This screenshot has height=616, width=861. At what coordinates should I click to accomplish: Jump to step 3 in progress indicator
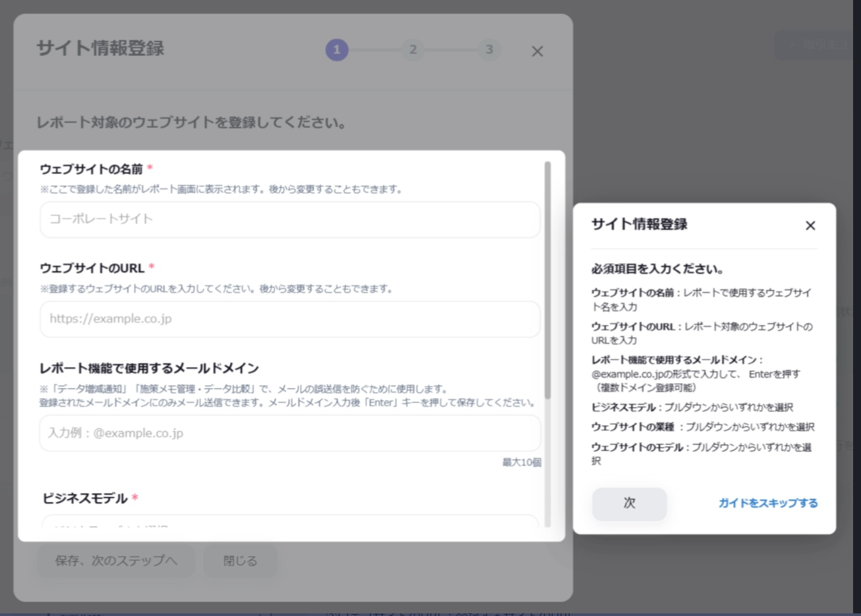pyautogui.click(x=489, y=49)
